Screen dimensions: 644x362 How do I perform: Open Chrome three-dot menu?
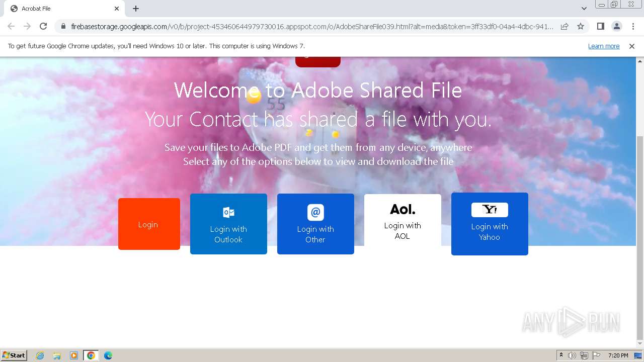point(633,26)
